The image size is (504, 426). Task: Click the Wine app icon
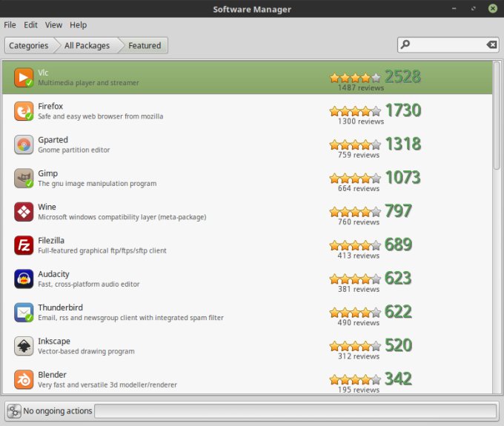pyautogui.click(x=24, y=212)
